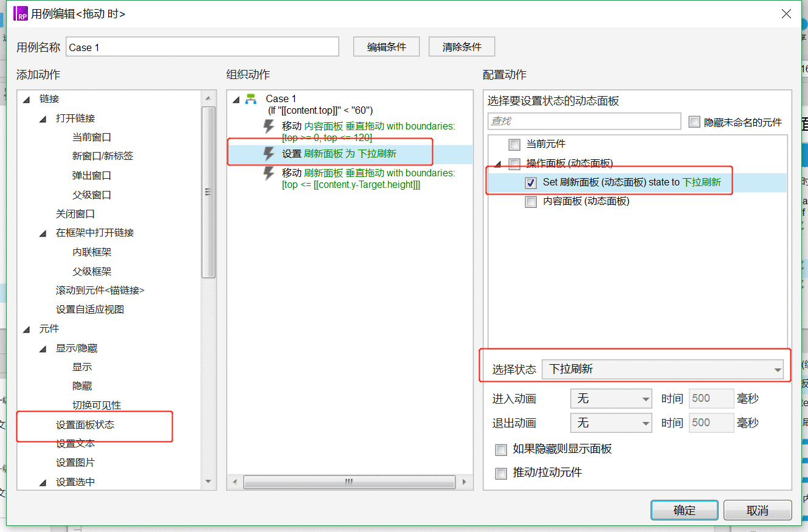808x532 pixels.
Task: Open the 退出动画 dropdown
Action: [x=611, y=423]
